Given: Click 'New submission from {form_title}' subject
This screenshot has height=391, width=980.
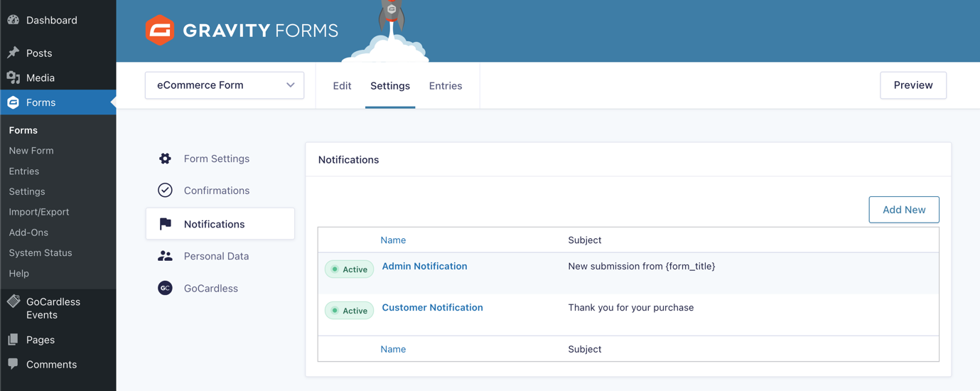Looking at the screenshot, I should pyautogui.click(x=642, y=266).
